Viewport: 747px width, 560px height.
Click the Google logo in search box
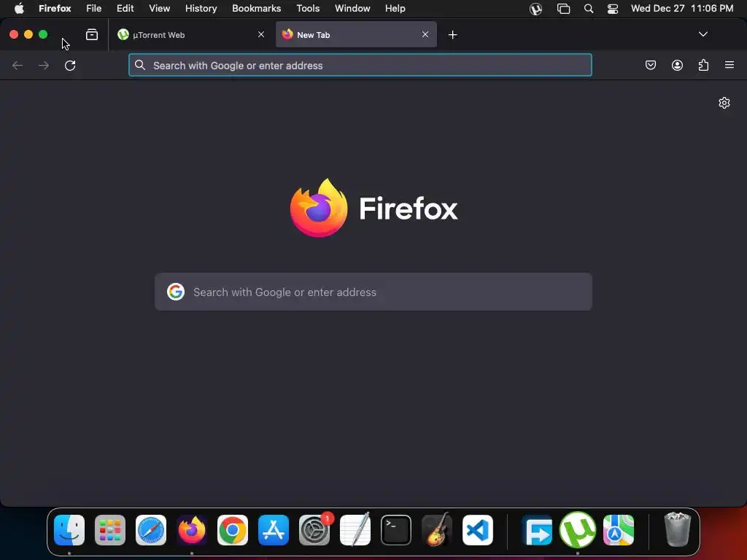point(176,292)
